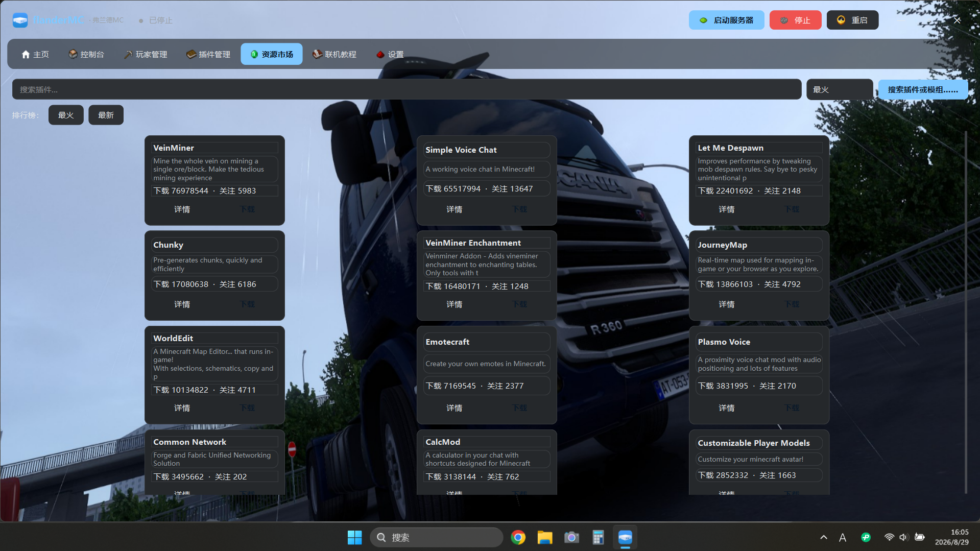Screen dimensions: 980x551
Task: Click 下载 on the JourneyMap card
Action: click(792, 304)
